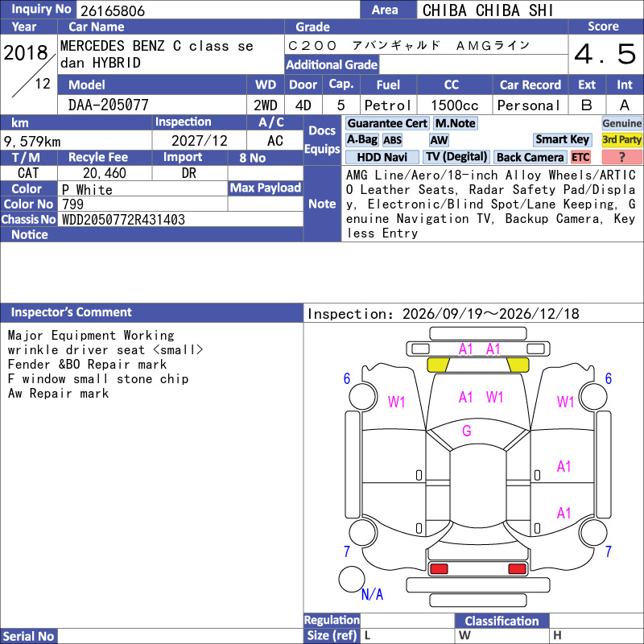Click the Back Camera badge
This screenshot has width=644, height=644.
click(530, 157)
